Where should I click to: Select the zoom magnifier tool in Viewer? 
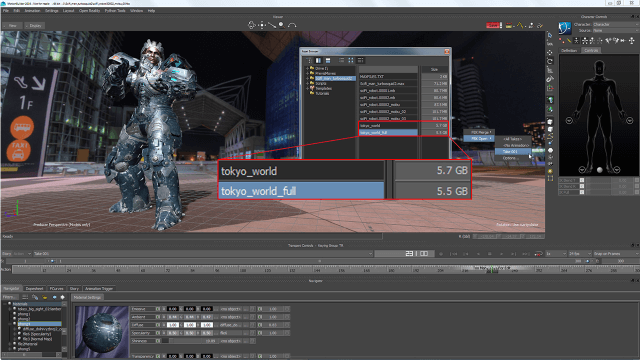[x=282, y=25]
